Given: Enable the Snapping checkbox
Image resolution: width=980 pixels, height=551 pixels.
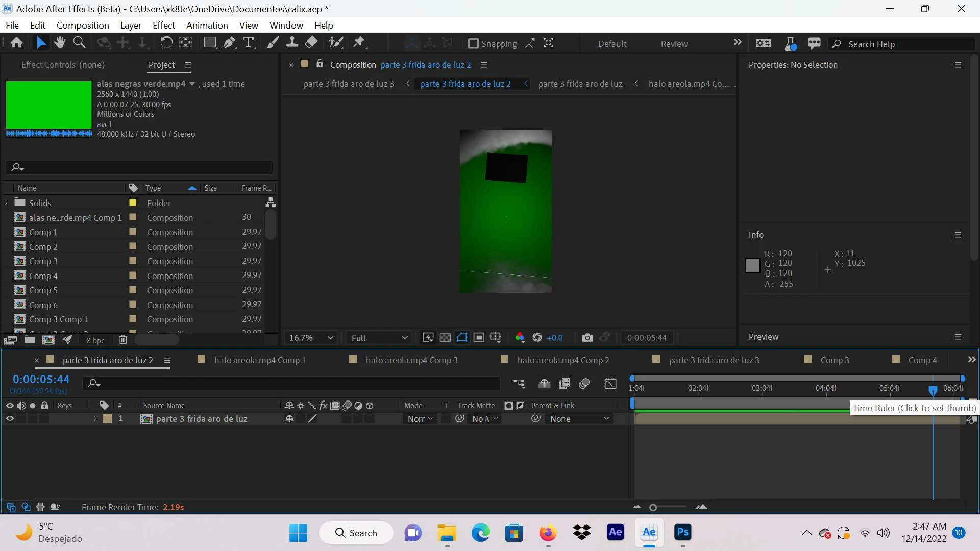Looking at the screenshot, I should [x=473, y=44].
